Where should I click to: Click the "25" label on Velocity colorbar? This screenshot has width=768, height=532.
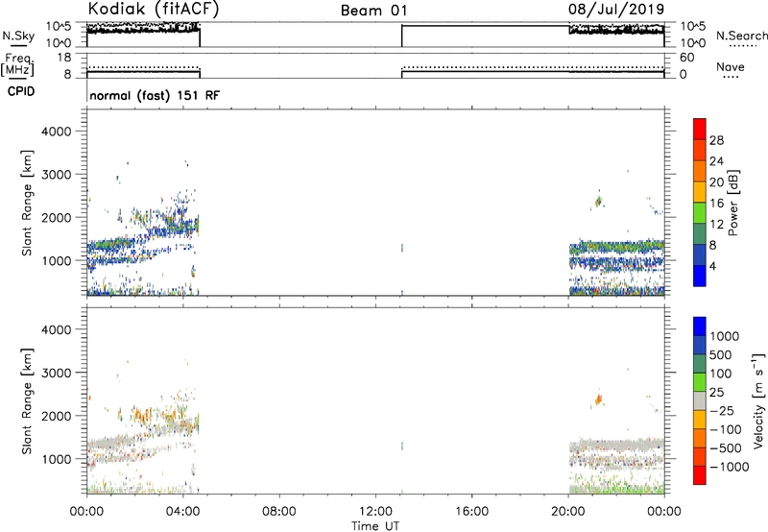[x=716, y=393]
